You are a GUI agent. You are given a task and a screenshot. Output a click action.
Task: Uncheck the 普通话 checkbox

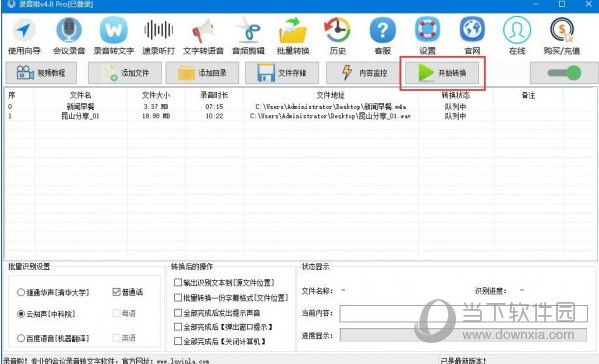117,292
